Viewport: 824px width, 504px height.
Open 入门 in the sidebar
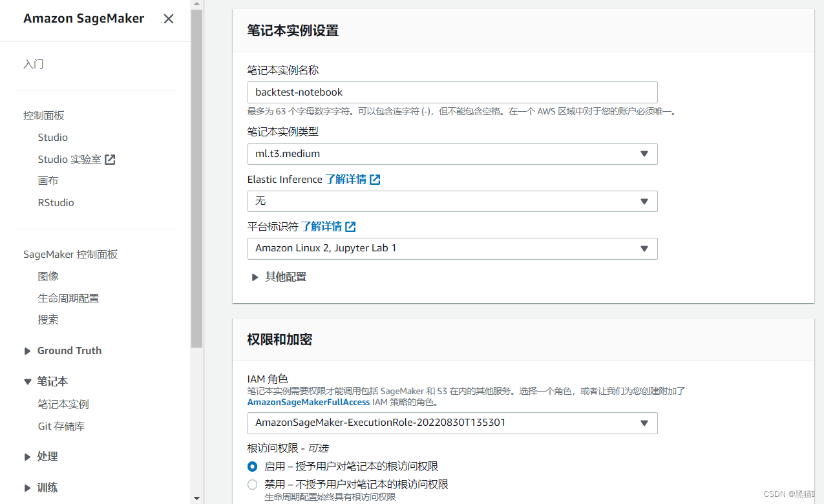point(34,64)
